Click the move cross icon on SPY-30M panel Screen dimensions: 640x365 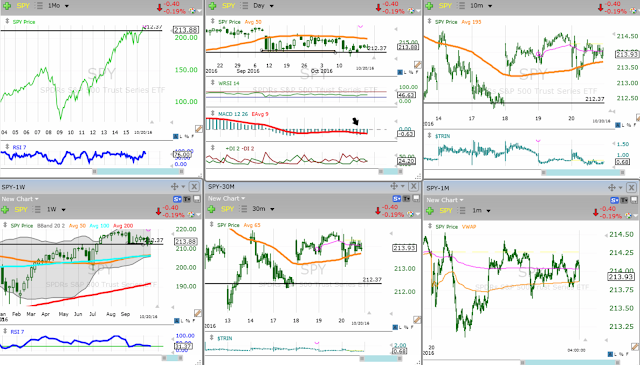pos(394,186)
